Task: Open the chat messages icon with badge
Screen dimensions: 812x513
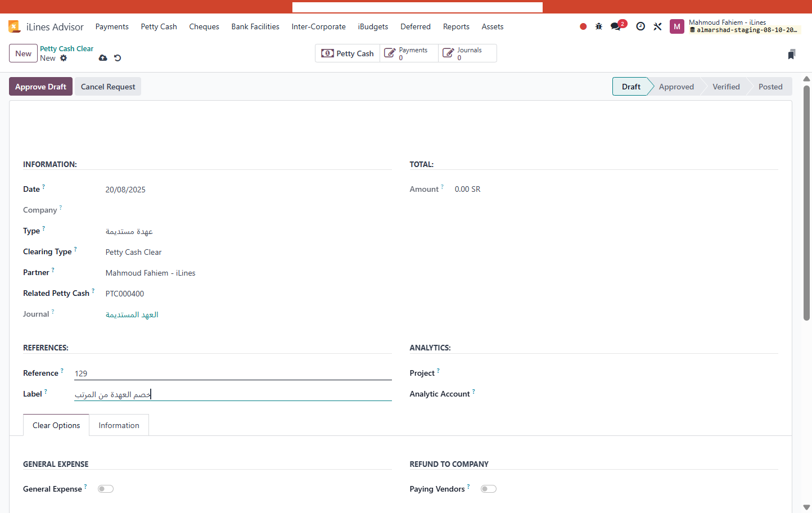Action: pos(618,26)
